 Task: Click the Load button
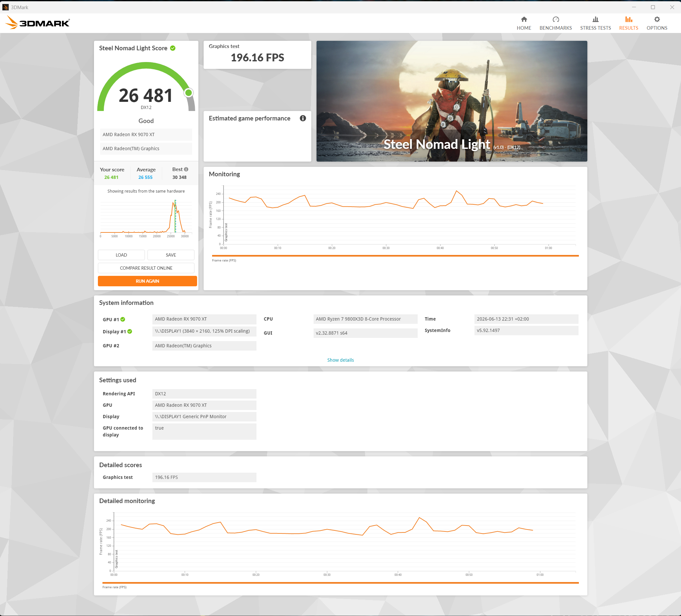(121, 255)
